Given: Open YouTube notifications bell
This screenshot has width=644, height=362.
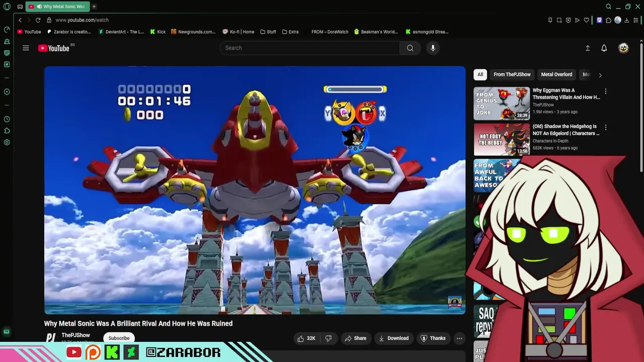Looking at the screenshot, I should point(604,48).
